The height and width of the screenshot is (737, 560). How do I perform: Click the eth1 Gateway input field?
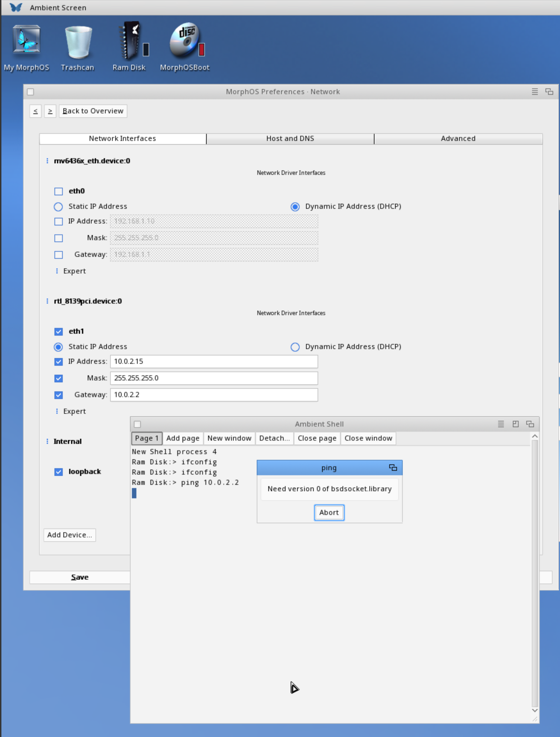tap(214, 395)
